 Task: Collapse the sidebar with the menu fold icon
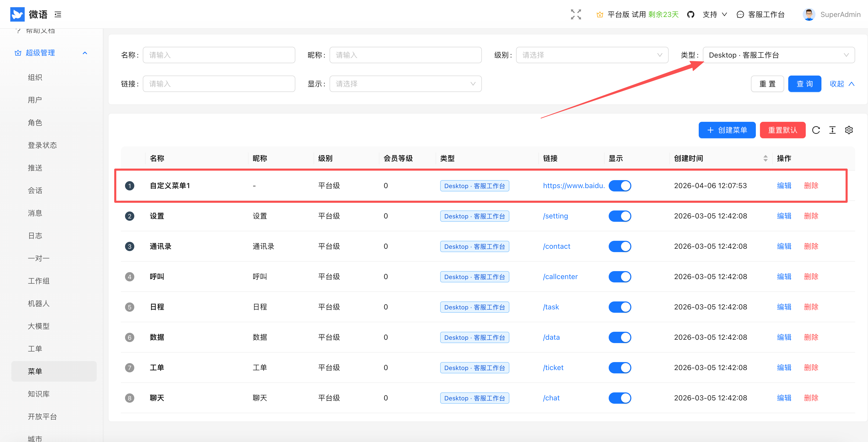pyautogui.click(x=58, y=14)
